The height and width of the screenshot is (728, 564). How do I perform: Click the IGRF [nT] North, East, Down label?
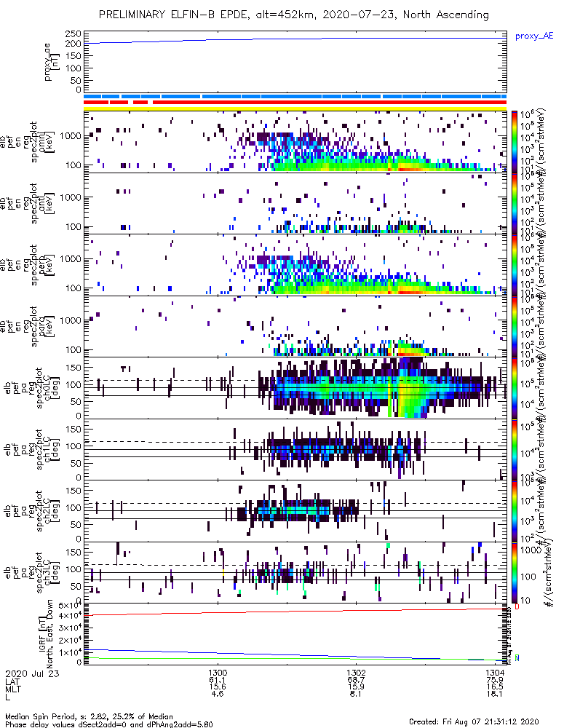[46, 634]
